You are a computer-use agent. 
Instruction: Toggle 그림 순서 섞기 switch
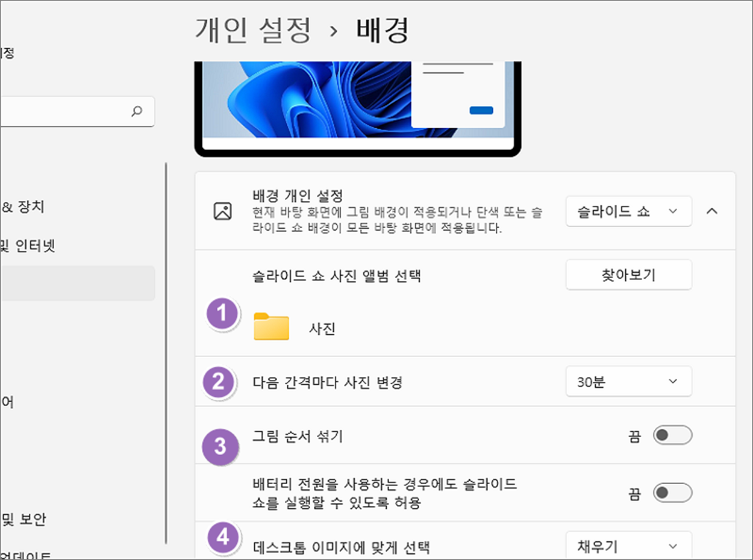(x=672, y=435)
